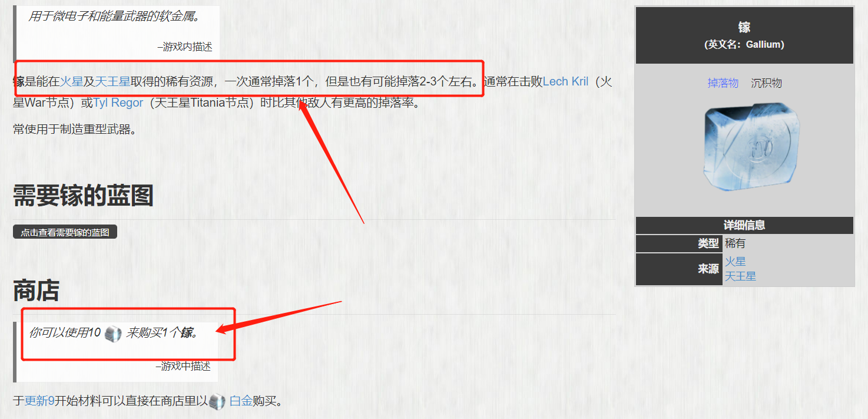This screenshot has width=868, height=419.
Task: Switch to the 沉积物 tab
Action: (766, 83)
